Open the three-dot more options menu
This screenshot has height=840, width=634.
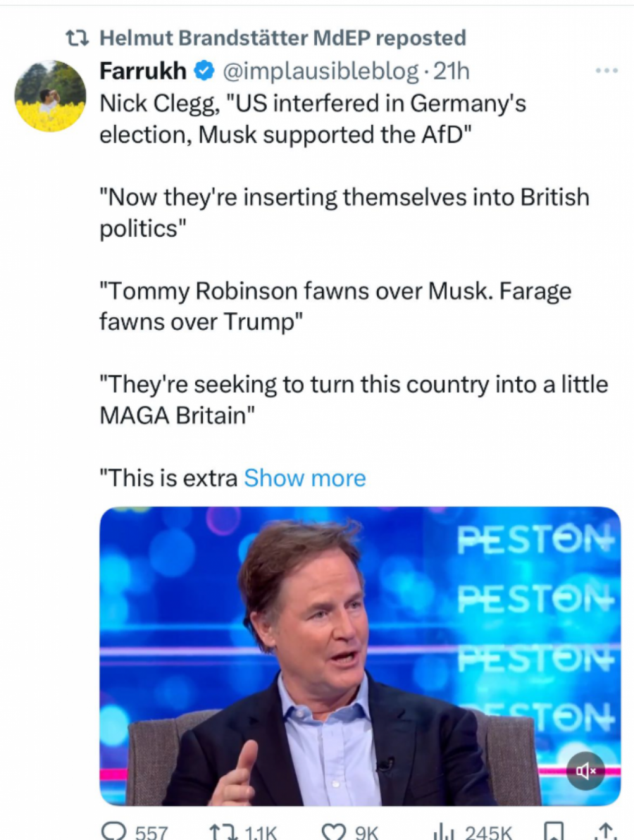tap(606, 70)
